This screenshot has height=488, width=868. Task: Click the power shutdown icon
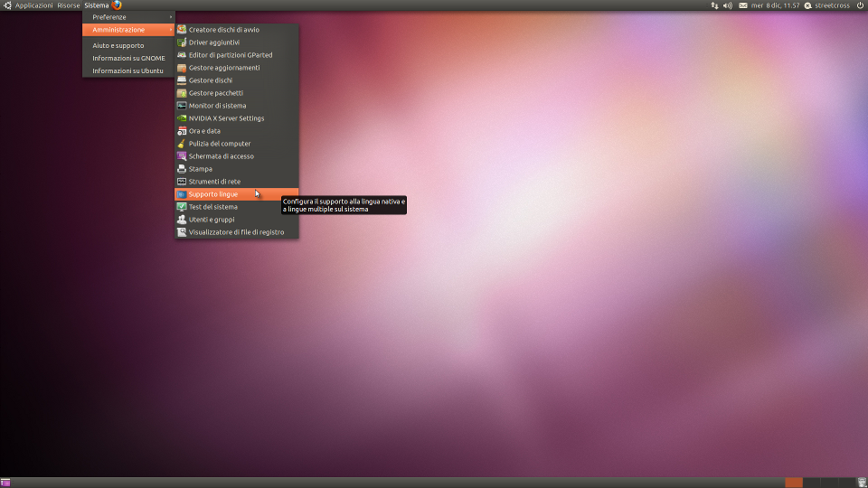click(x=860, y=5)
